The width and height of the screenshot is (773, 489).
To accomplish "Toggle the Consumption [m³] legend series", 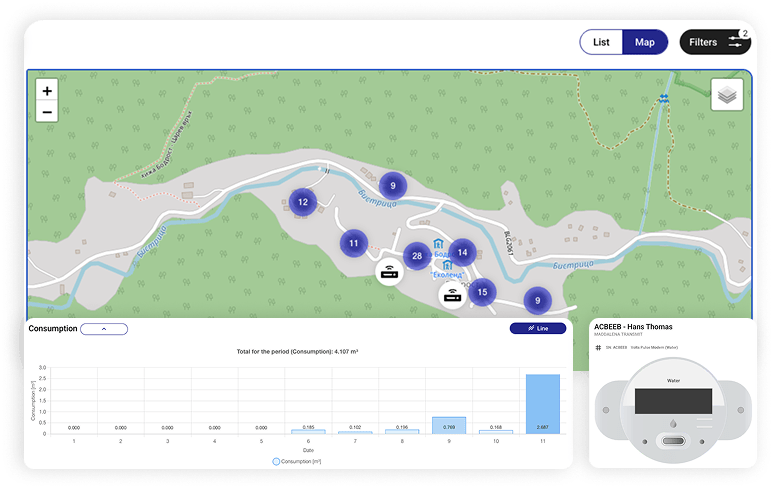I will [x=297, y=461].
